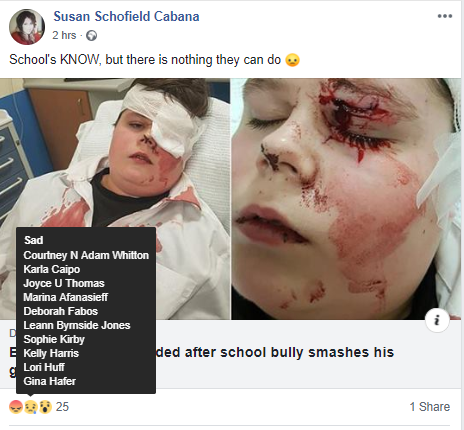Viewport: 464px width, 430px height.
Task: Select Karla Caipo in the Sad list
Action: tap(52, 269)
